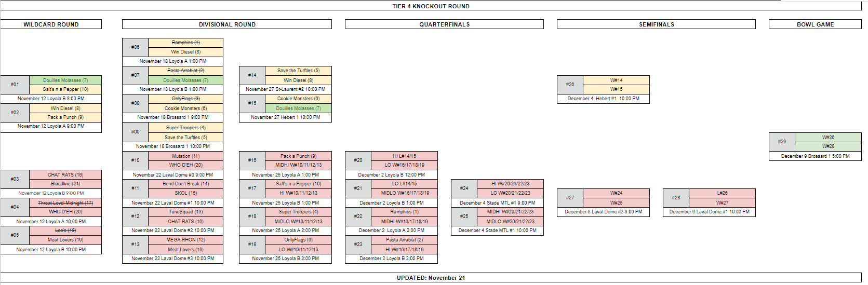The image size is (868, 285).
Task: Click November 18 Brossard 1 9:00 PM cell
Action: point(173,117)
